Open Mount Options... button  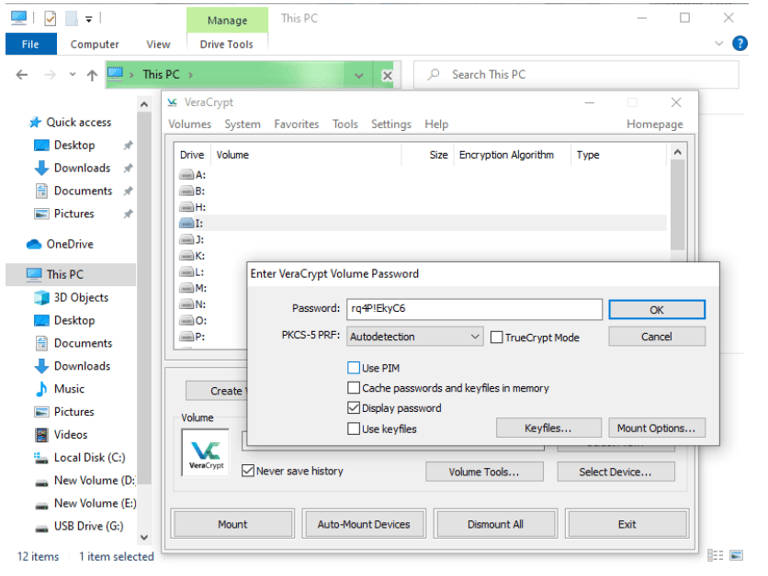point(657,428)
